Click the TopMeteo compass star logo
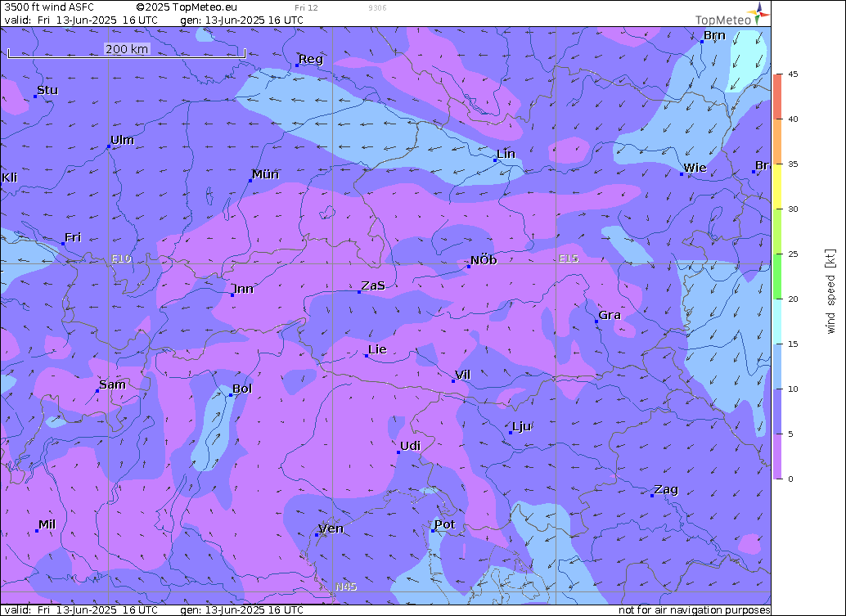This screenshot has height=616, width=846. pos(759,13)
